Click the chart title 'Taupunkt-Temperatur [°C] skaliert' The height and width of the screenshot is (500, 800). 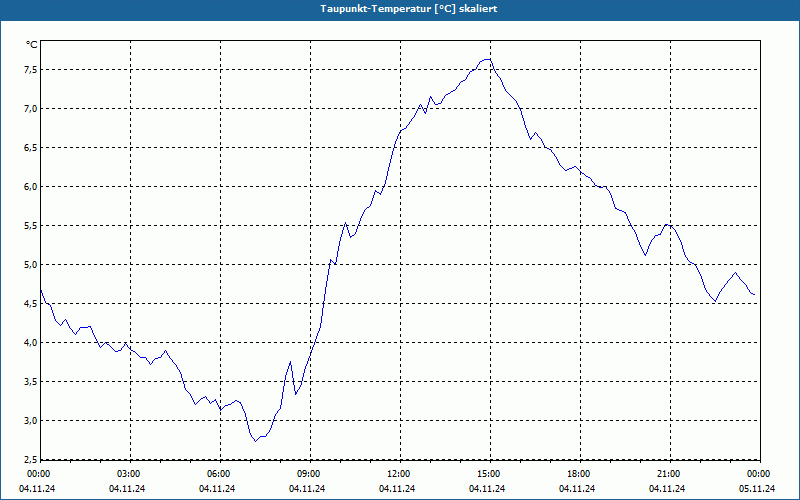click(409, 9)
